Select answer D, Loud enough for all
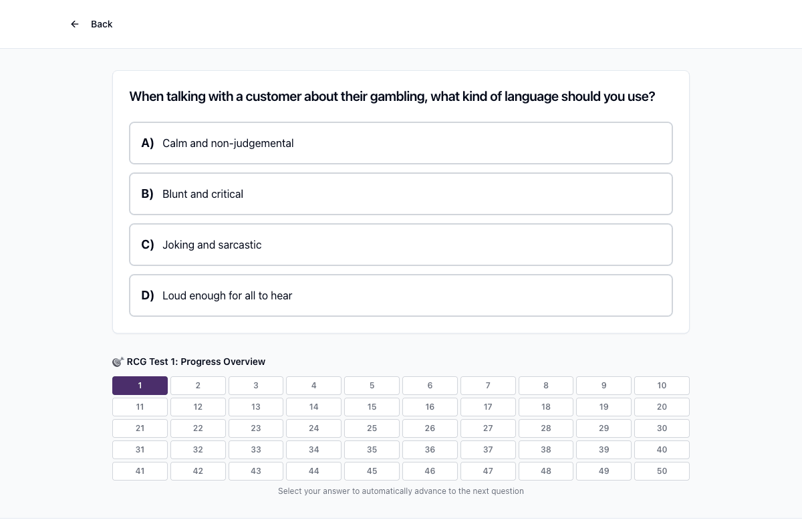Image resolution: width=812 pixels, height=528 pixels. click(x=401, y=295)
